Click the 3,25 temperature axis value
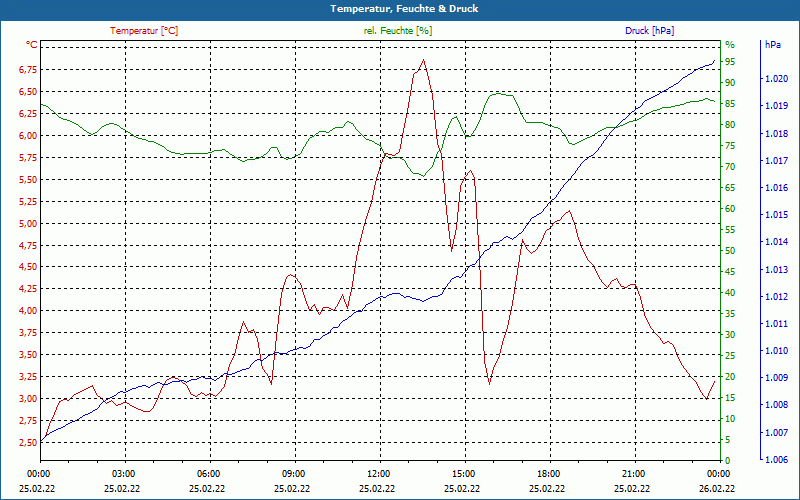The image size is (800, 500). point(28,376)
